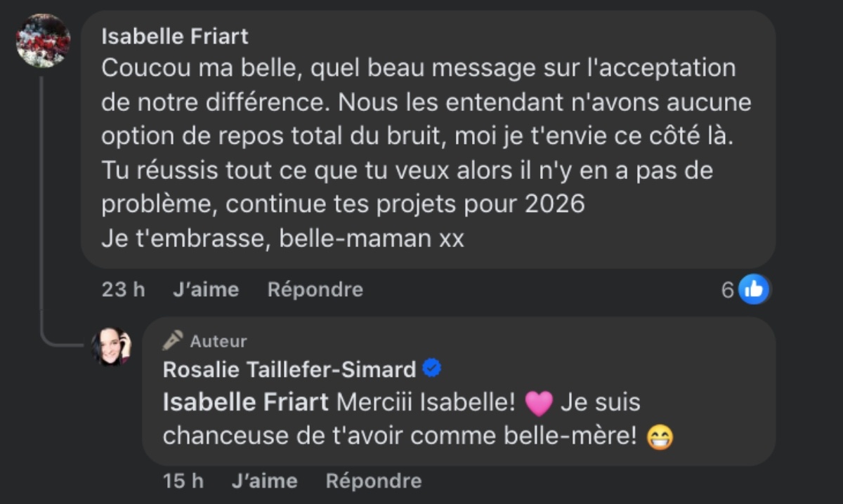
Task: Like Isabelle Friart's comment with J'aime
Action: pyautogui.click(x=206, y=289)
